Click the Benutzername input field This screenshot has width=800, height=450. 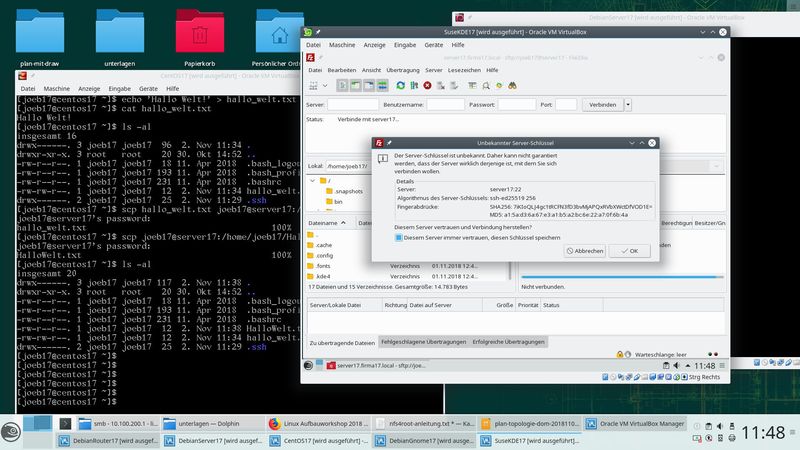coord(445,105)
